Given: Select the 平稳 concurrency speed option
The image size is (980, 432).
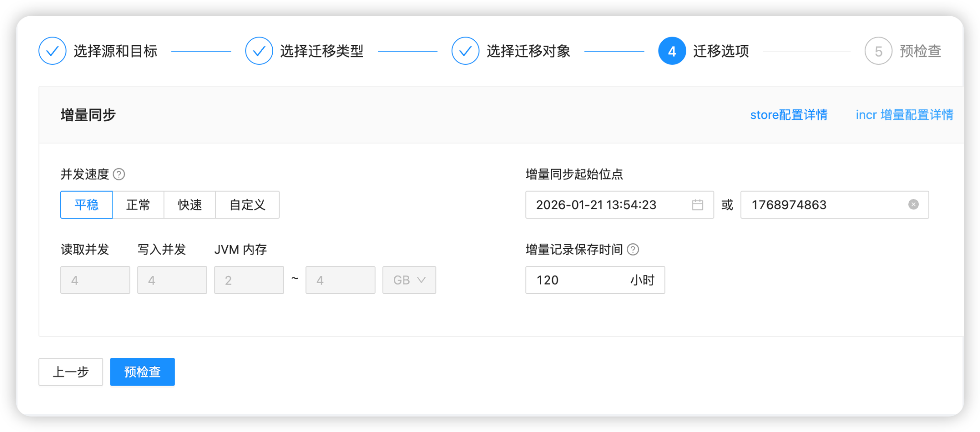Looking at the screenshot, I should (87, 205).
